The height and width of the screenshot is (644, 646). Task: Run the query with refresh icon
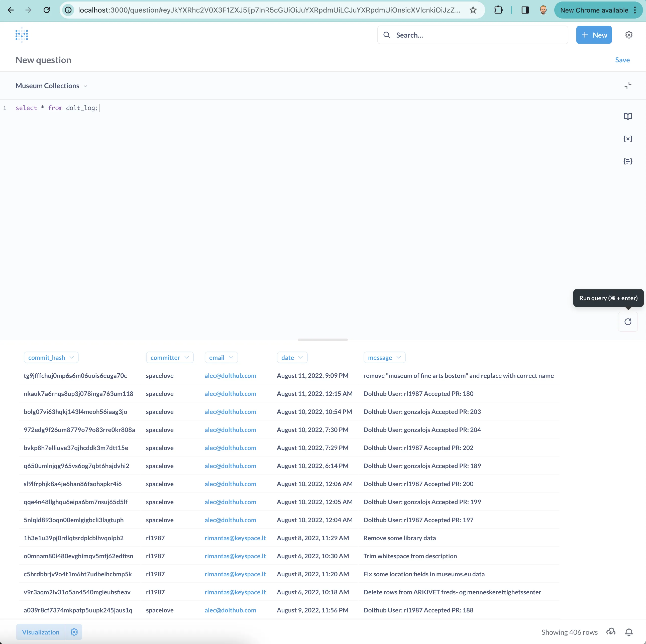(628, 322)
